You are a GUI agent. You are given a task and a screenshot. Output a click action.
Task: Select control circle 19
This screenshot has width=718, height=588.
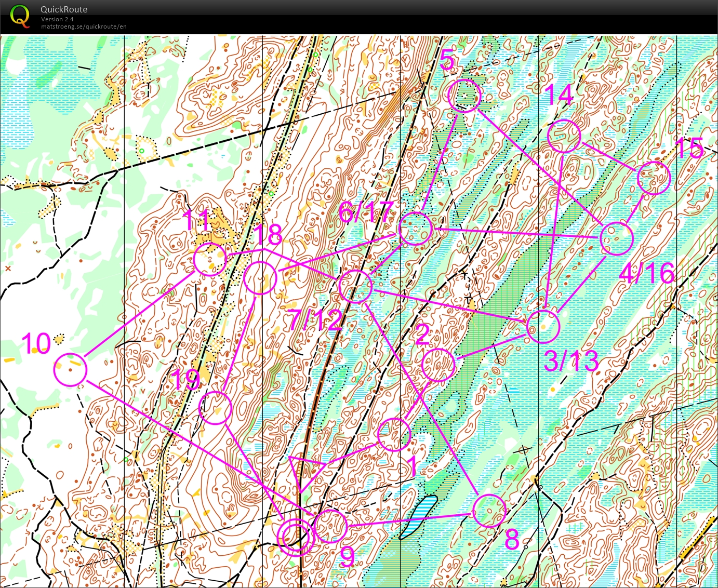[x=215, y=407]
